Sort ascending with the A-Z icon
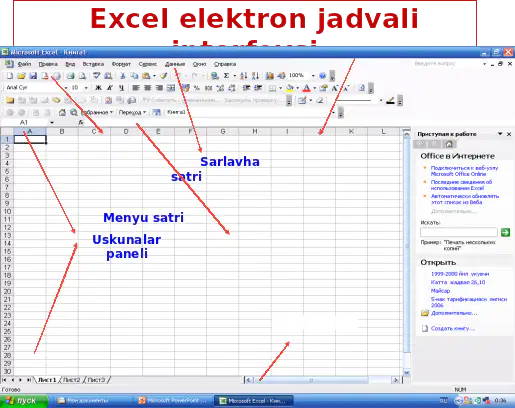515x408 pixels. click(244, 76)
